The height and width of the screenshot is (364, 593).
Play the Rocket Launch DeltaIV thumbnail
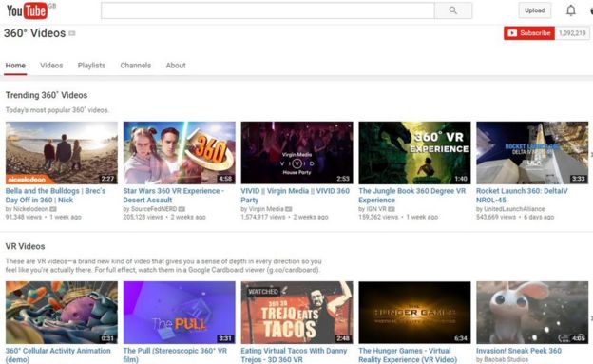(x=532, y=153)
